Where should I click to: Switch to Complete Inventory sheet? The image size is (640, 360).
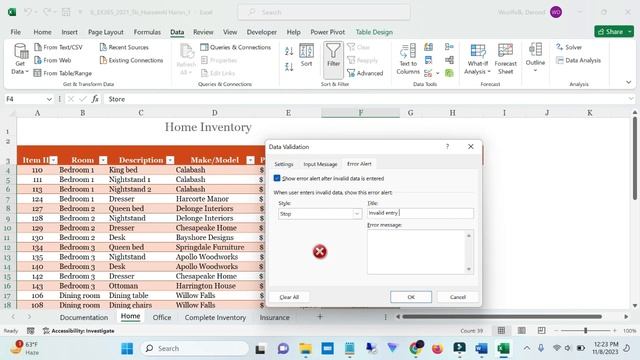[215, 317]
